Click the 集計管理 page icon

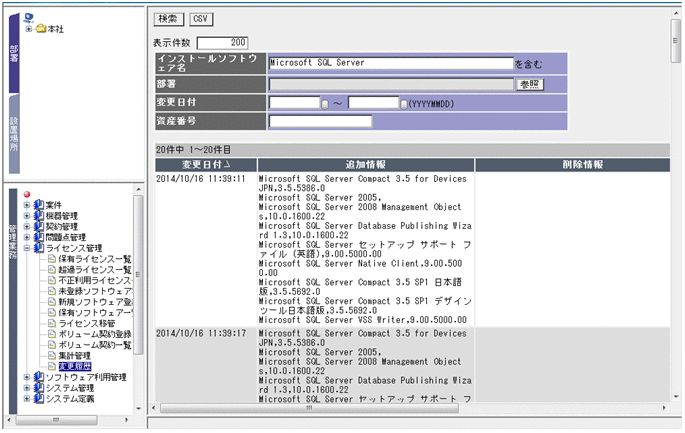pyautogui.click(x=51, y=355)
